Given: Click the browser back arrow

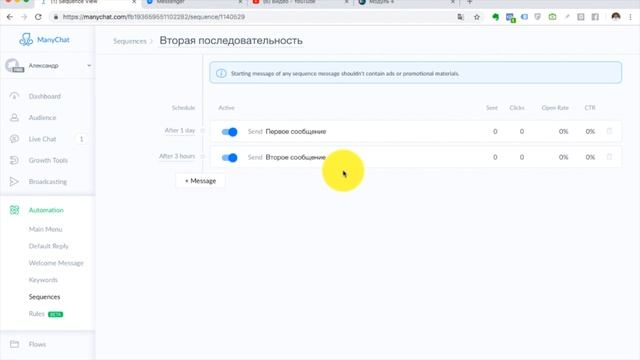Looking at the screenshot, I should pyautogui.click(x=10, y=17).
